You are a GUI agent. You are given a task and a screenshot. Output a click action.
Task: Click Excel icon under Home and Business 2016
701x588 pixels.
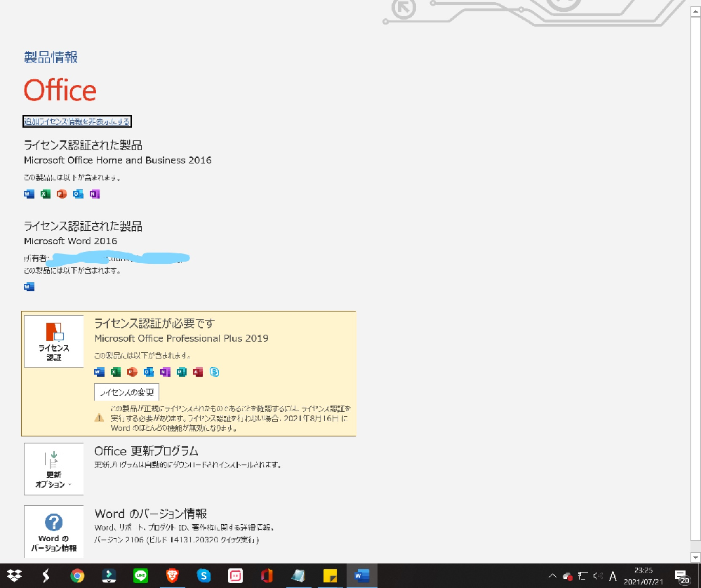coord(45,194)
